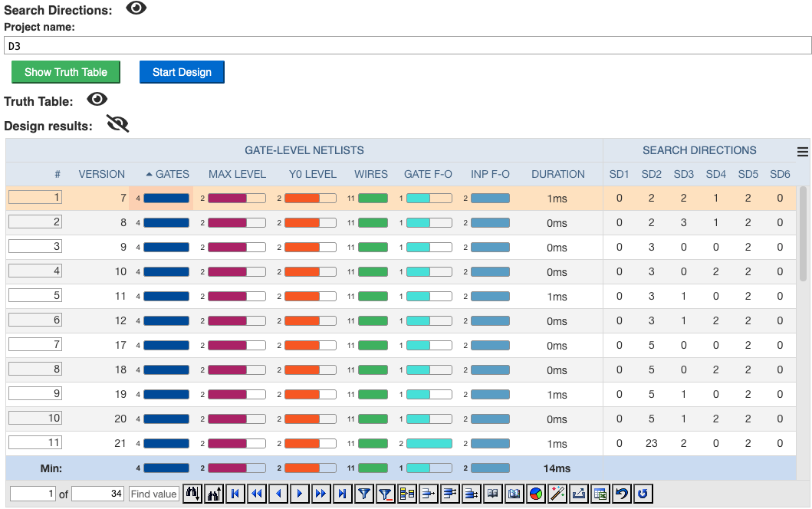Click the undo curved arrow icon
This screenshot has height=509, width=812.
pos(621,494)
